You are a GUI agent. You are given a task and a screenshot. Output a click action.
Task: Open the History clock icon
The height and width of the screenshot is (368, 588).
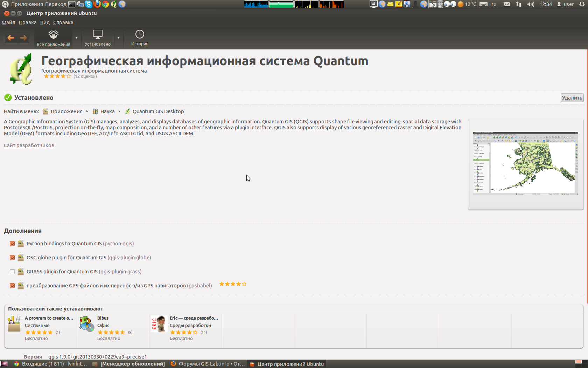140,34
